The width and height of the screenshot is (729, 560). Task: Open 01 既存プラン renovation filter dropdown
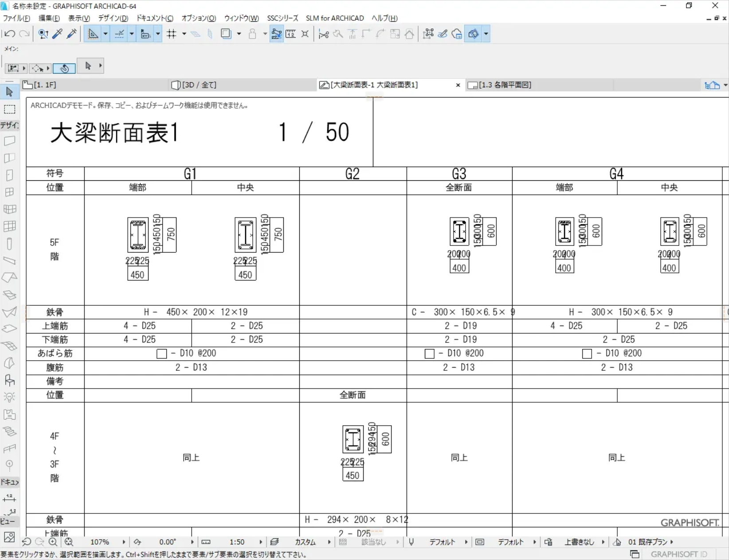(x=672, y=542)
